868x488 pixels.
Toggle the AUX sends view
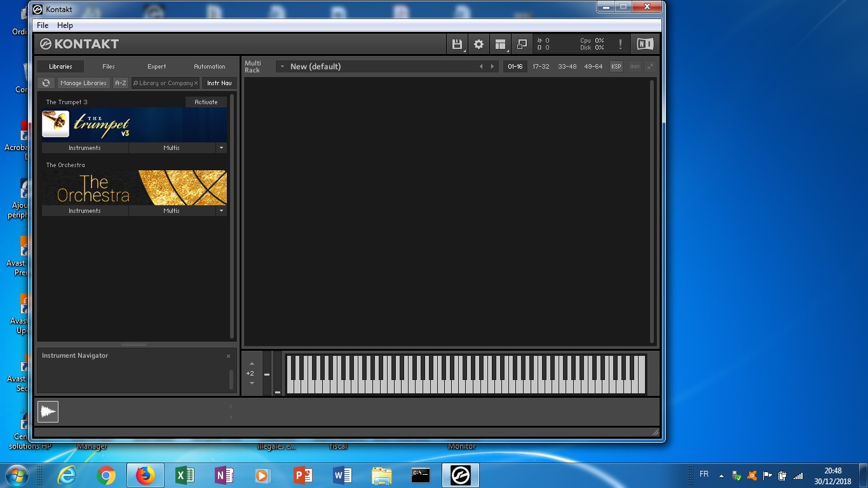633,66
